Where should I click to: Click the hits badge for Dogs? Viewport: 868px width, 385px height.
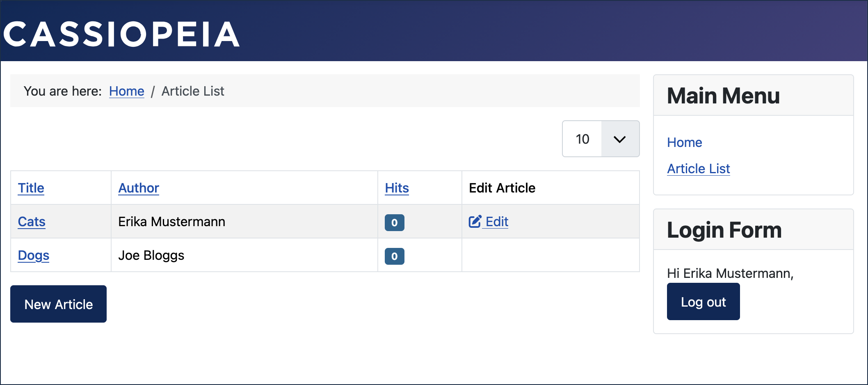(x=394, y=256)
